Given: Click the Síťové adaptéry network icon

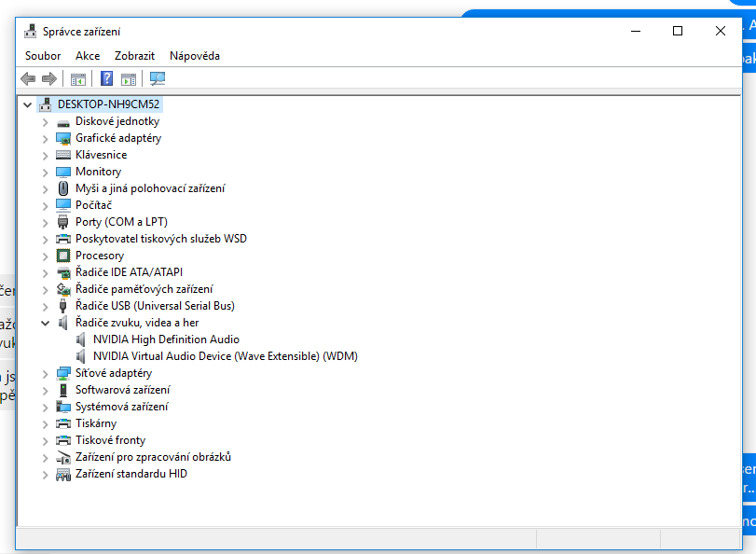Looking at the screenshot, I should (63, 373).
